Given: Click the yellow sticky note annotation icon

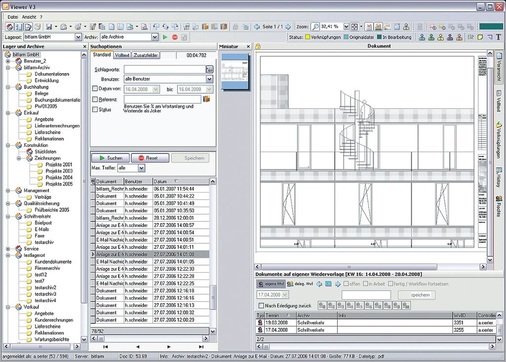Looking at the screenshot, I should tap(480, 37).
